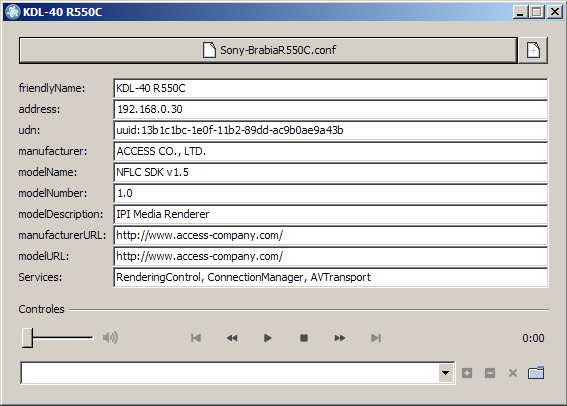Image resolution: width=567 pixels, height=406 pixels.
Task: Open file browser folder icon
Action: click(x=536, y=373)
